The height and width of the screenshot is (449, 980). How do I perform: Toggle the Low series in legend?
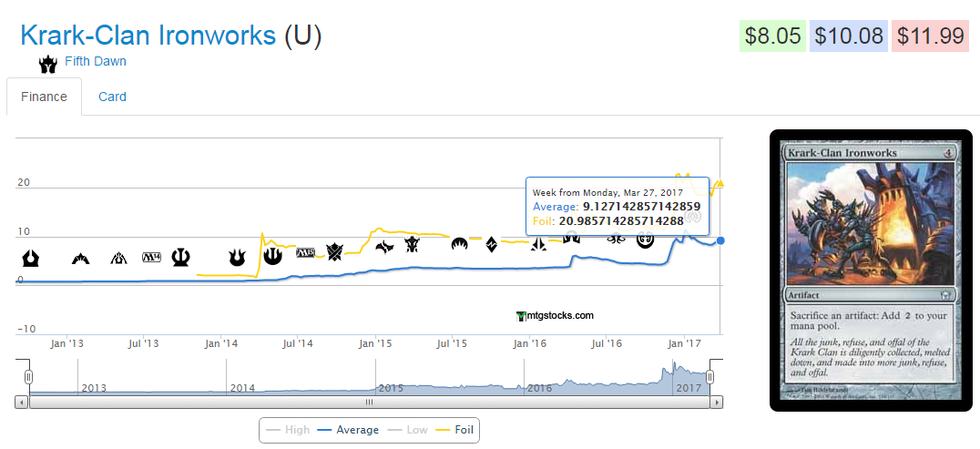[407, 430]
